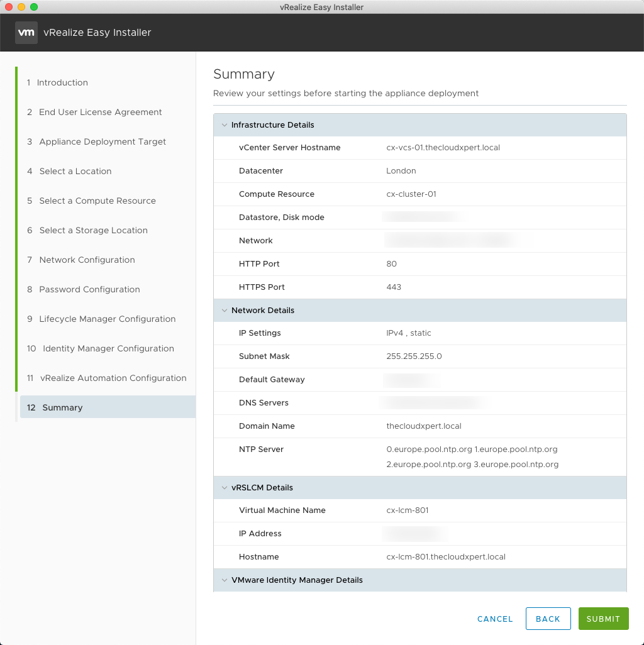Collapse the Infrastructure Details section
644x645 pixels.
click(x=224, y=125)
